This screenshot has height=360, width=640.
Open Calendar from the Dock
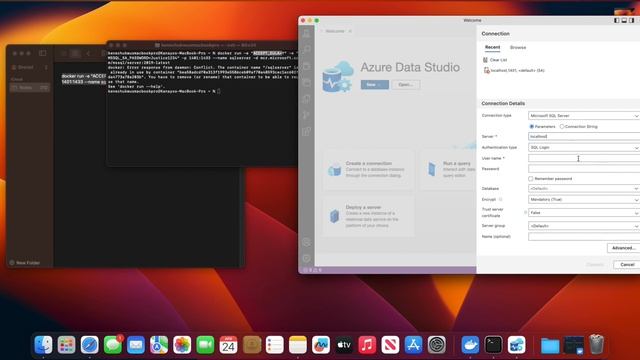click(x=228, y=345)
